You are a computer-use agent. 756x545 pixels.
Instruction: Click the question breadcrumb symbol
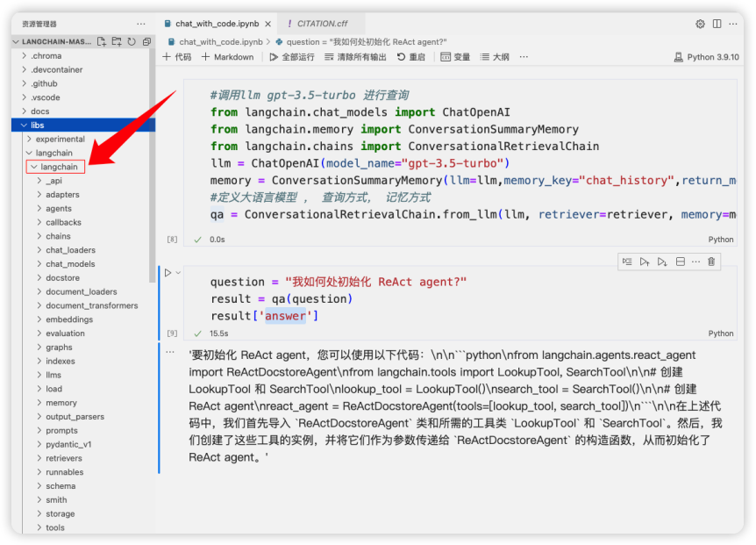click(x=361, y=42)
